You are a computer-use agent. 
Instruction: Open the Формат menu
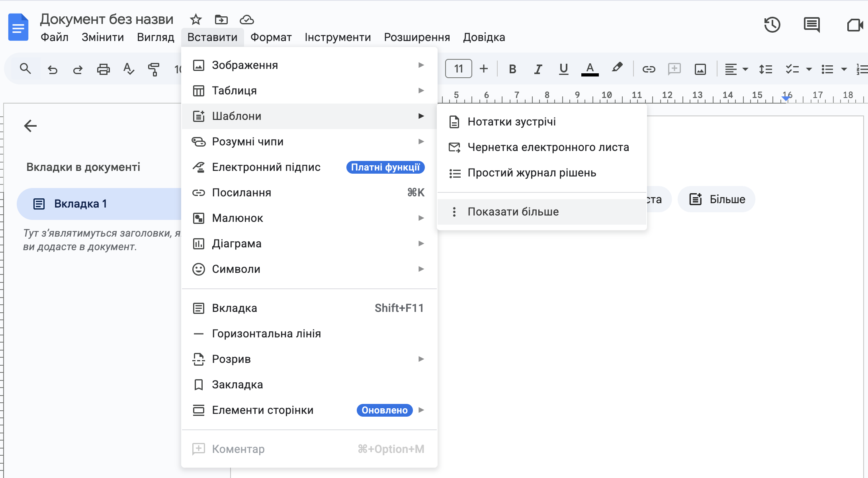(271, 37)
